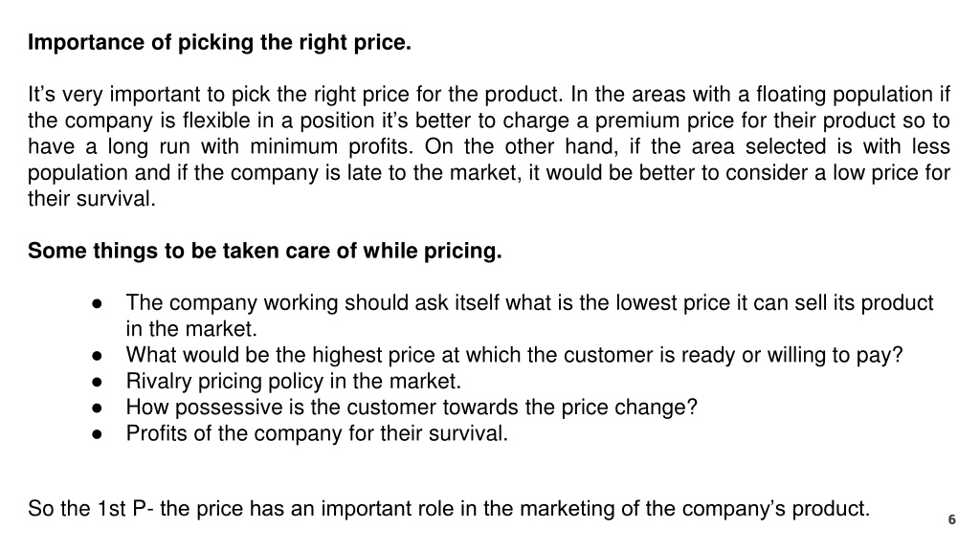Image resolution: width=980 pixels, height=551 pixels.
Task: Click the first bullet point marker
Action: tap(97, 303)
